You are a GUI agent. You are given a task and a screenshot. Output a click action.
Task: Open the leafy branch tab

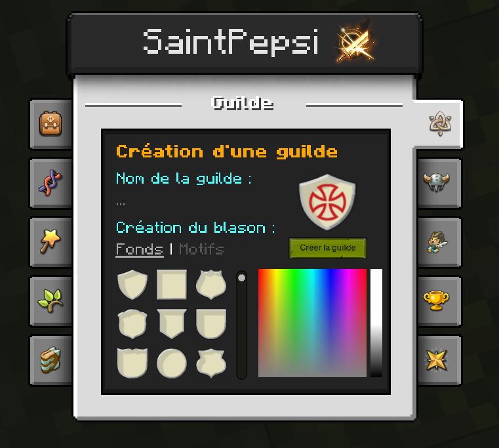pos(50,300)
